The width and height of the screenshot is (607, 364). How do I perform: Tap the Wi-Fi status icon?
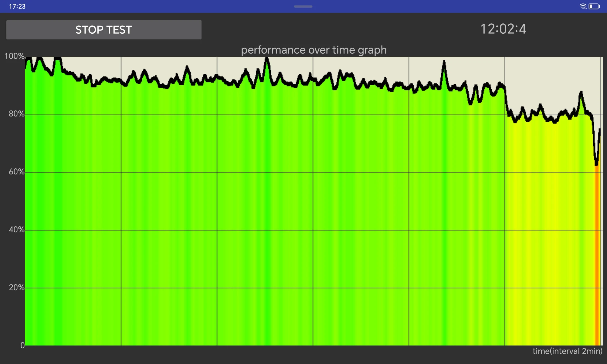coord(583,6)
